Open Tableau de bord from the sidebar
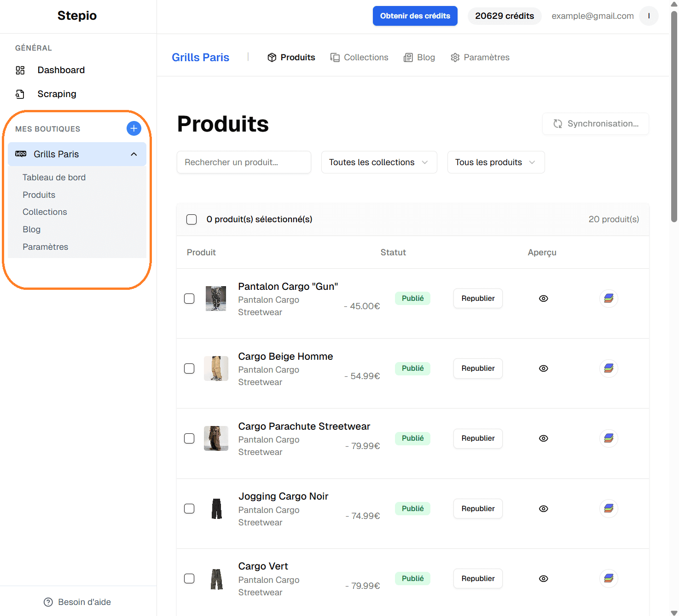679x616 pixels. (54, 177)
